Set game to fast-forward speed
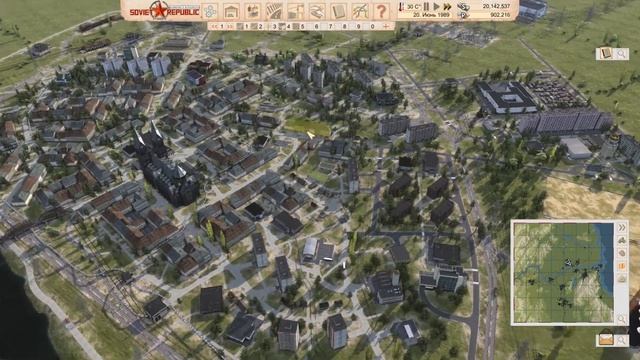640x360 pixels. 447,7
